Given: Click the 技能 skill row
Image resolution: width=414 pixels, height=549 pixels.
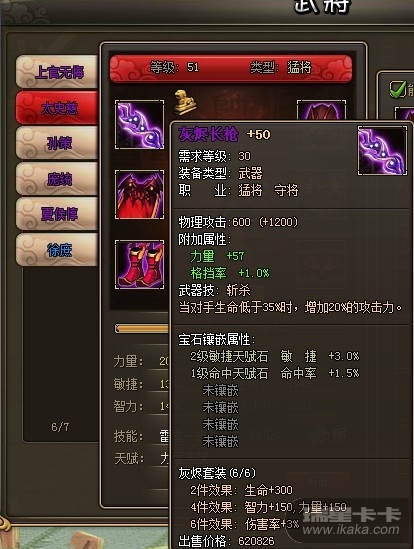Looking at the screenshot, I should point(142,436).
